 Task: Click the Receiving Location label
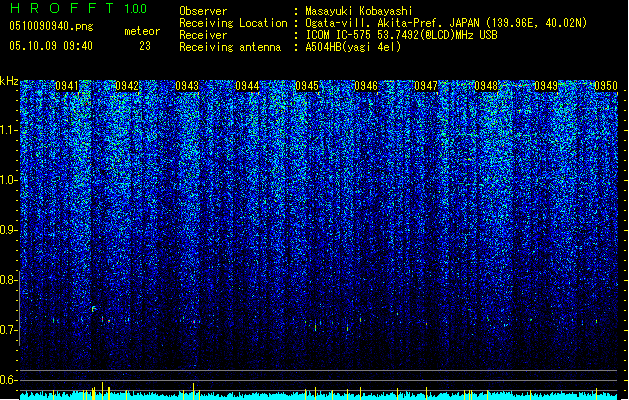coord(233,23)
